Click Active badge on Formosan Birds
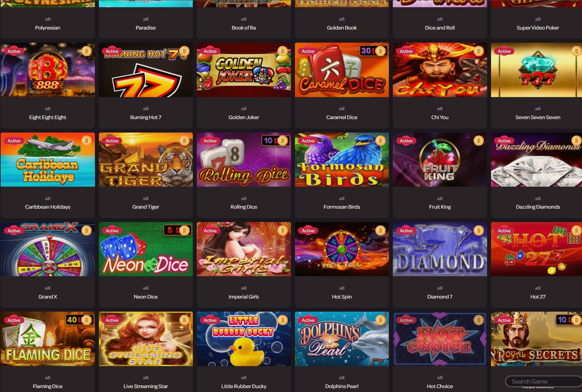The width and height of the screenshot is (582, 392). point(308,141)
